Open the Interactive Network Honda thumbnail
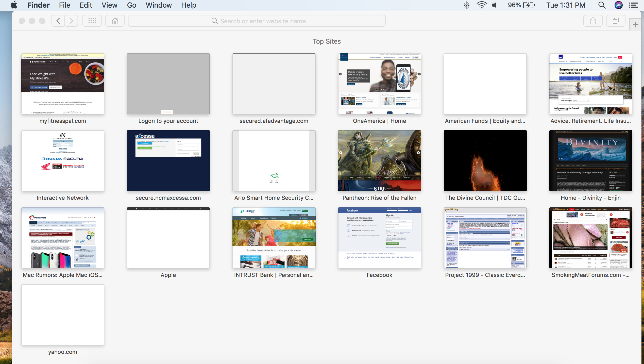The image size is (644, 364). point(63,161)
